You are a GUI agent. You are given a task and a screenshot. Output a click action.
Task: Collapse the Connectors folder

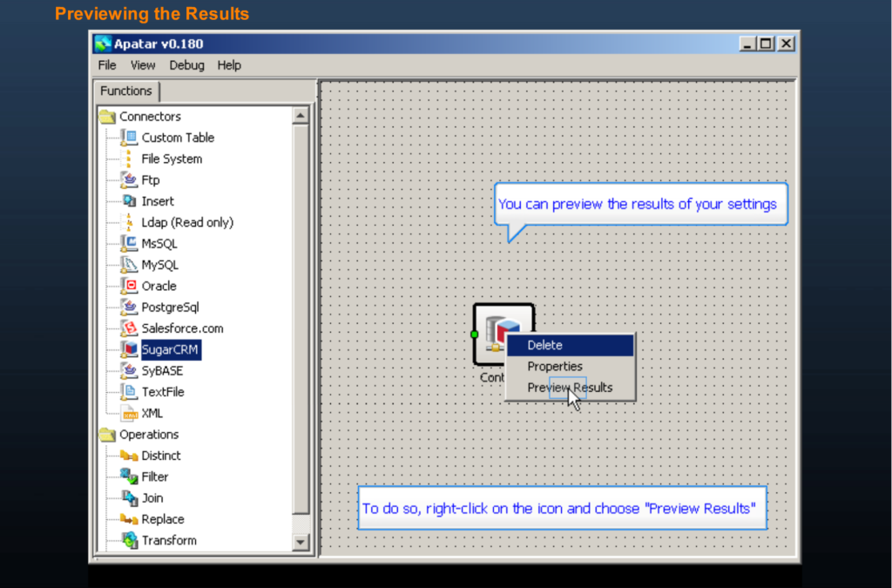click(107, 117)
